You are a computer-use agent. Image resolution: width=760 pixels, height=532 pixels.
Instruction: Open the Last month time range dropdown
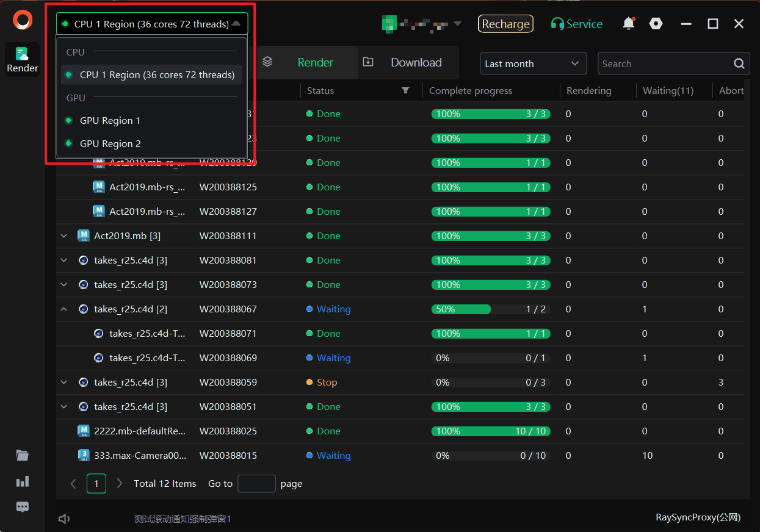(x=532, y=63)
